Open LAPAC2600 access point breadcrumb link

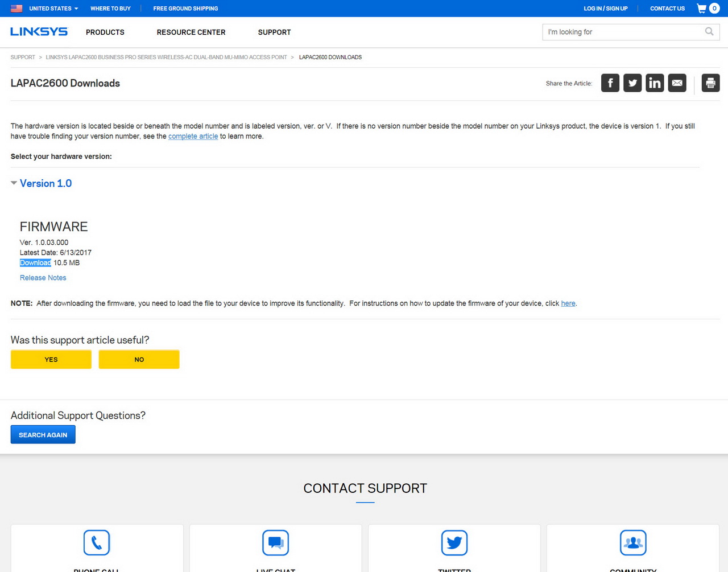166,57
